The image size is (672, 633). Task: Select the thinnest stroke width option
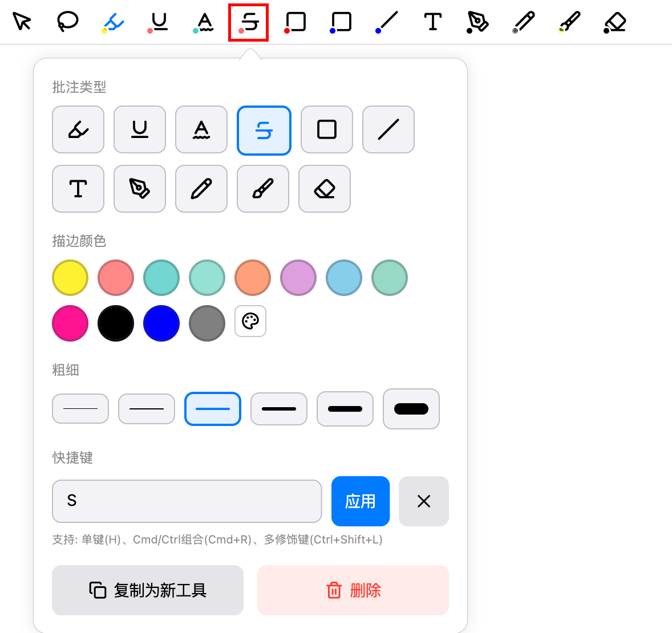[80, 409]
